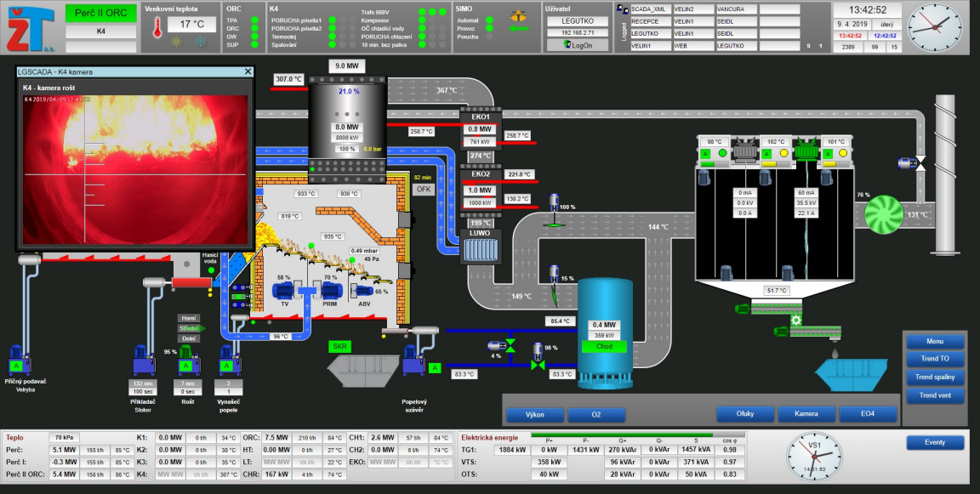Click the green gear conveyor icon
The image size is (980, 494).
pyautogui.click(x=795, y=321)
